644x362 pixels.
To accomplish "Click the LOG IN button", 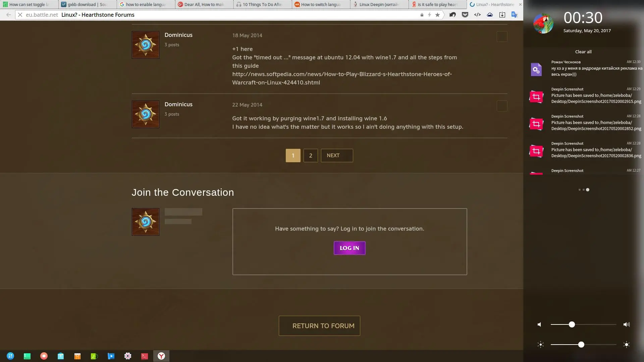I will coord(350,248).
